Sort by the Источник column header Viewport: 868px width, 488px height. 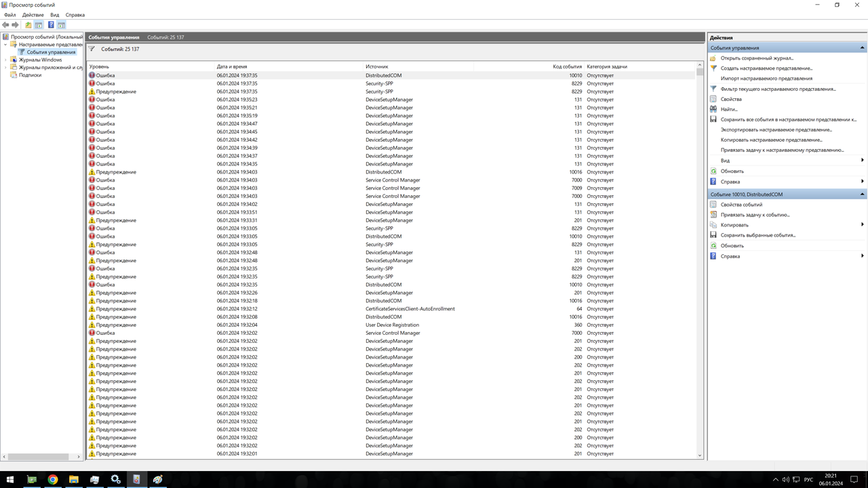point(418,67)
